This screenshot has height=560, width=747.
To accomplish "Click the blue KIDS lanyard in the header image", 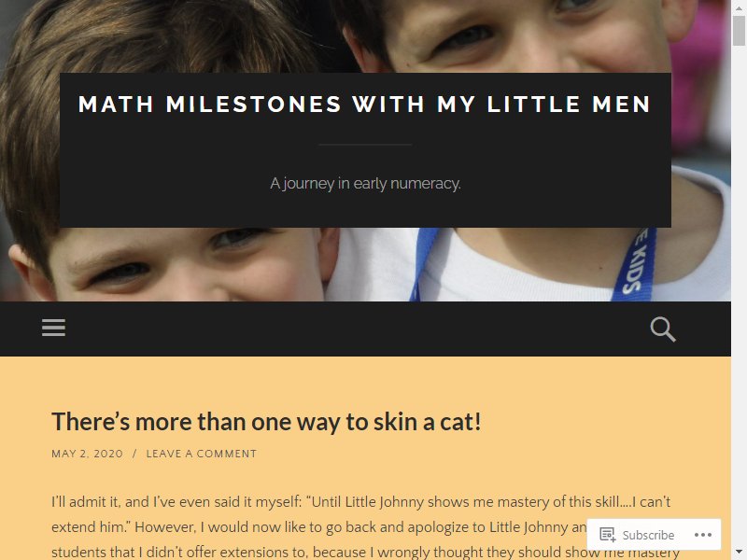I will coord(638,264).
